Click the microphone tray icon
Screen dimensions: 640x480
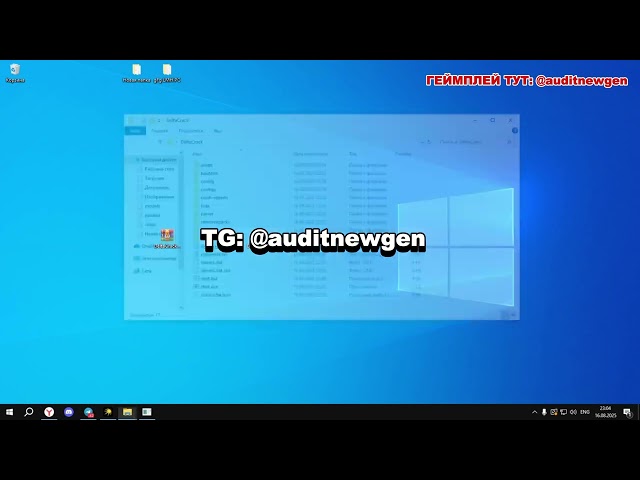[544, 412]
